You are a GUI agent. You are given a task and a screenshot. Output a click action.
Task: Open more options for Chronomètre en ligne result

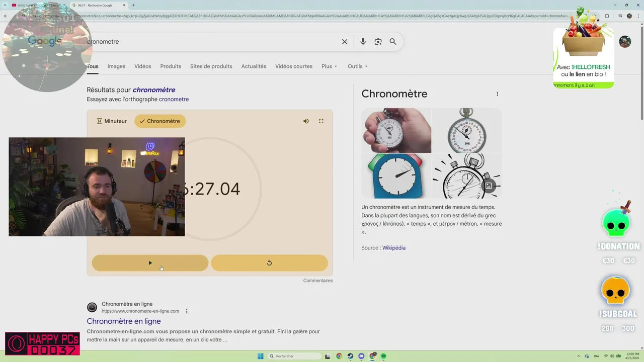[x=187, y=311]
